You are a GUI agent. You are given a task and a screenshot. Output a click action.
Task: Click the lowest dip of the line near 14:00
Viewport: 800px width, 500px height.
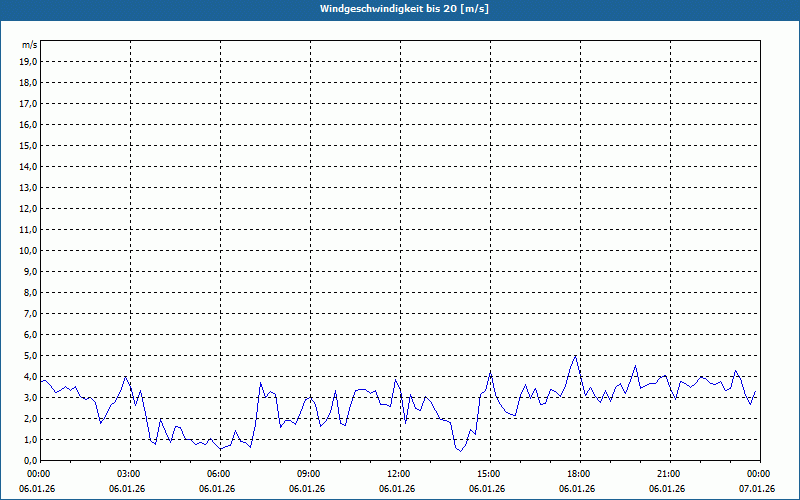[460, 451]
